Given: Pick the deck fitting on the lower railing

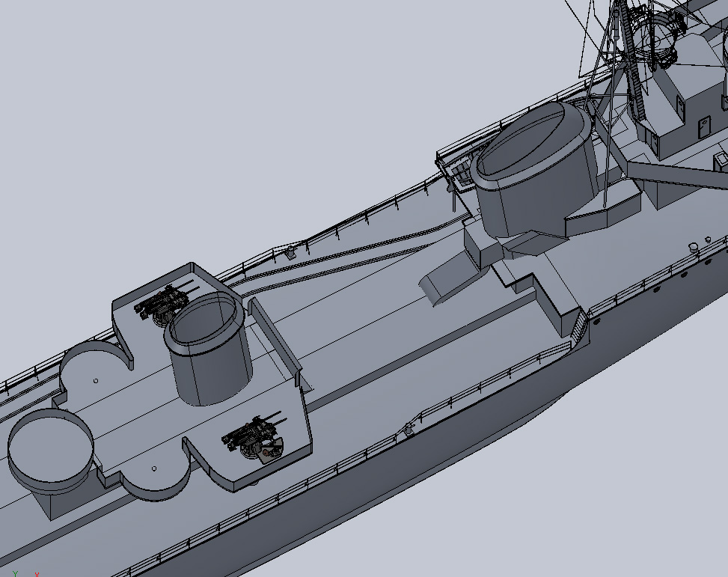Looking at the screenshot, I should pyautogui.click(x=409, y=428).
